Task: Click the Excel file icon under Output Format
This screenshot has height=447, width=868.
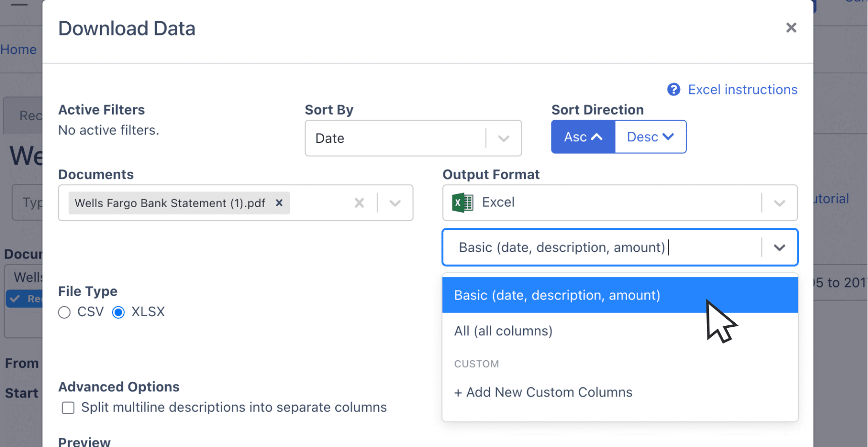Action: 463,203
